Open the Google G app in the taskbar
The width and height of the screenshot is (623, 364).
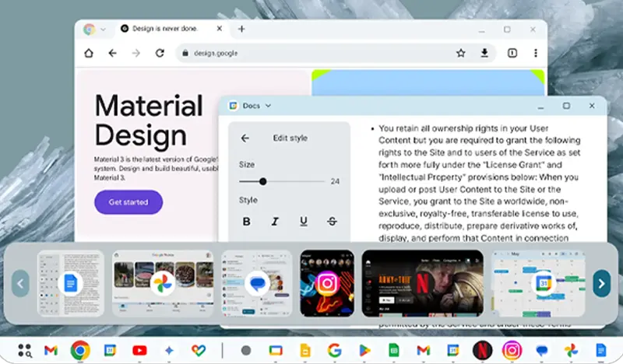335,351
